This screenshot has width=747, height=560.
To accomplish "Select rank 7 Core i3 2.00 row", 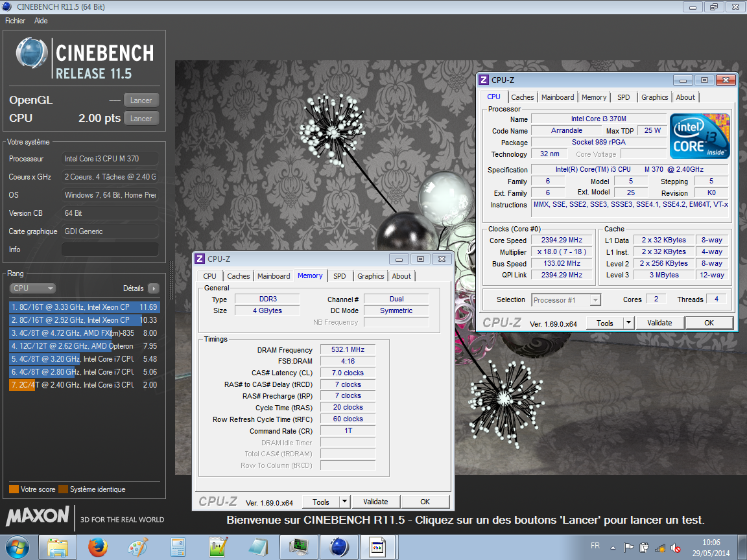I will (84, 385).
